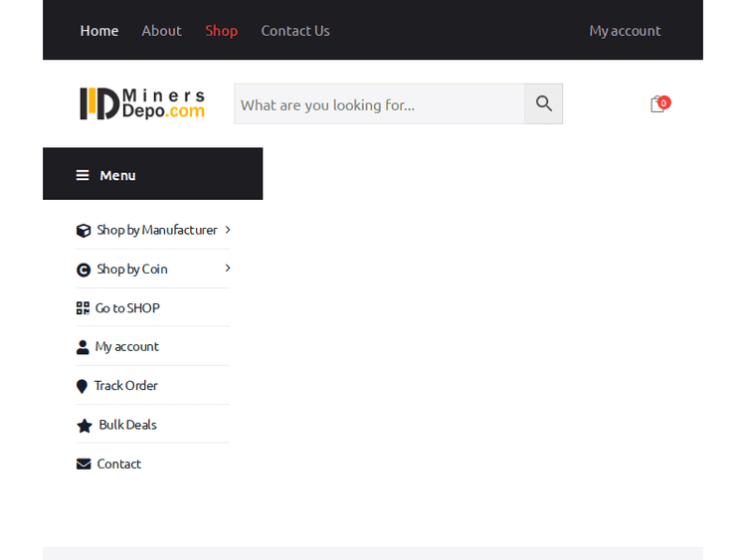746x560 pixels.
Task: Open the About page in the top nav
Action: [x=161, y=31]
